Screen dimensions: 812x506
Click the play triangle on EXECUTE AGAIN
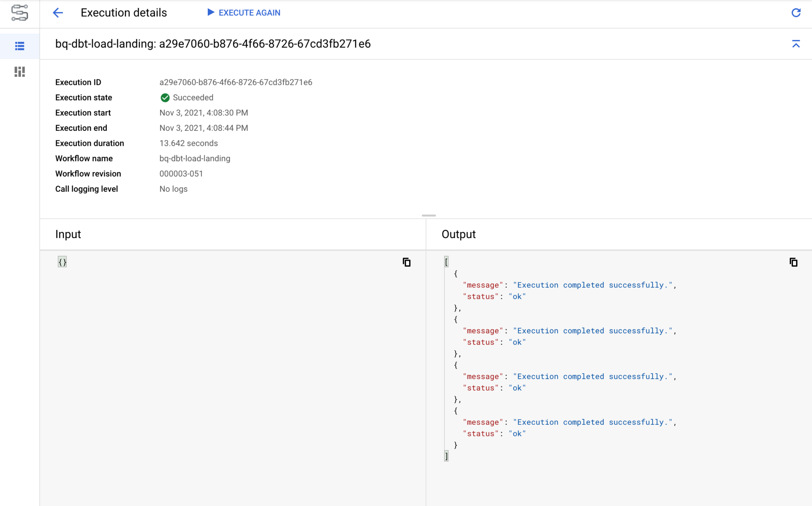(210, 12)
